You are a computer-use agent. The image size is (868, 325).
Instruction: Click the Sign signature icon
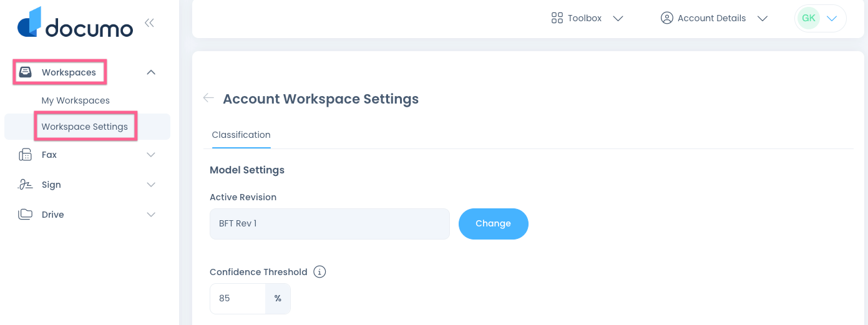(26, 185)
